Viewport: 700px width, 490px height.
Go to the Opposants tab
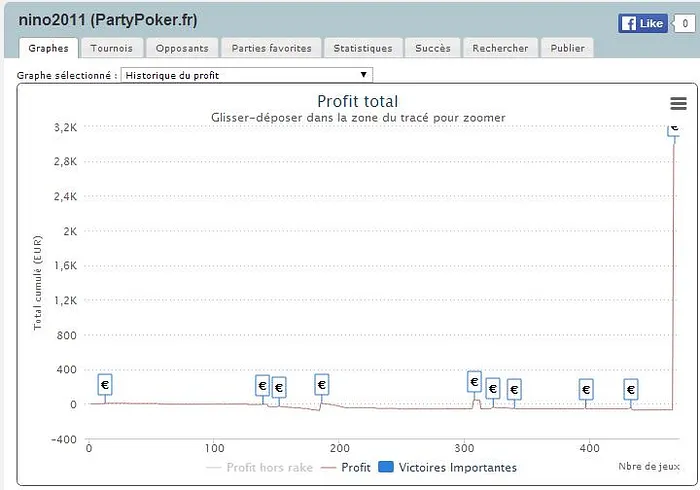tap(182, 48)
